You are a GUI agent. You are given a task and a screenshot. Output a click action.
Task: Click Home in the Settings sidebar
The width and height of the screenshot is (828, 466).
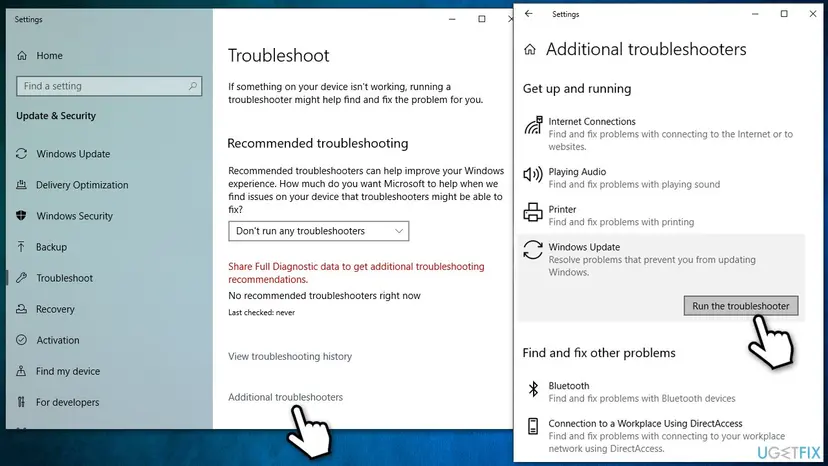pos(49,55)
